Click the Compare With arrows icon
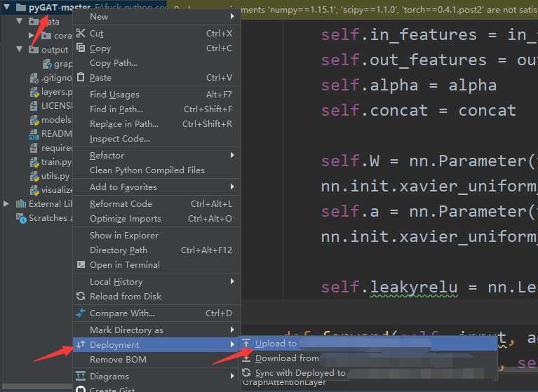The image size is (538, 392). coord(81,313)
